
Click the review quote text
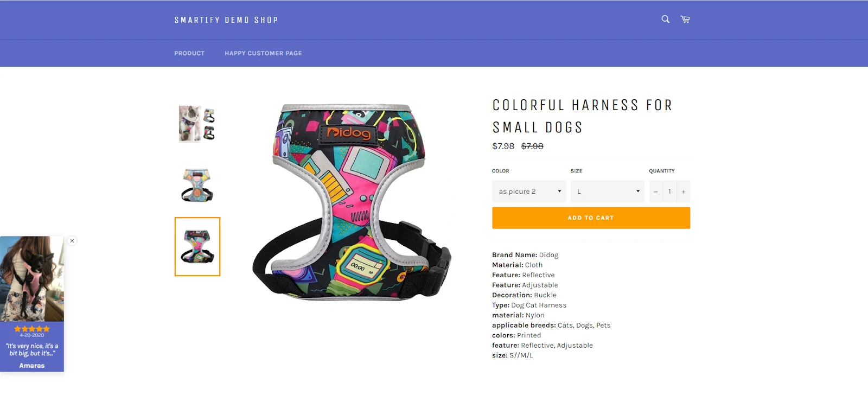(32, 349)
